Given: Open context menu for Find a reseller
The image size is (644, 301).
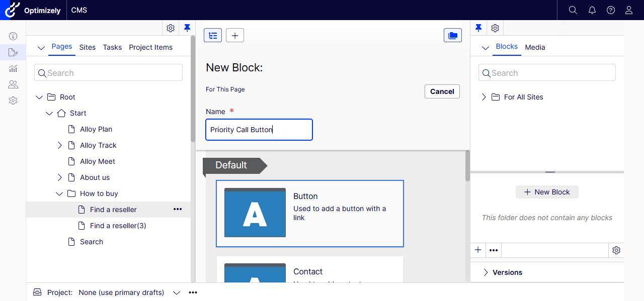Looking at the screenshot, I should pos(178,210).
